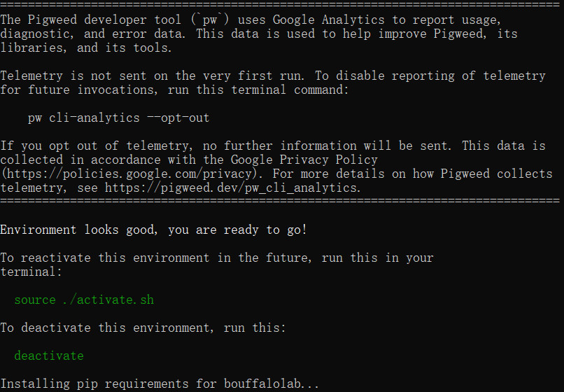Click the policies.google.com/privacy URL
The width and height of the screenshot is (564, 392).
click(129, 174)
